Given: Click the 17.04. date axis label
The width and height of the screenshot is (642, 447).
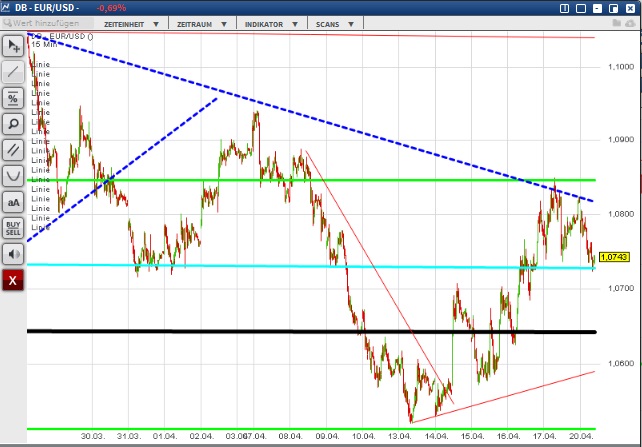Looking at the screenshot, I should click(544, 436).
